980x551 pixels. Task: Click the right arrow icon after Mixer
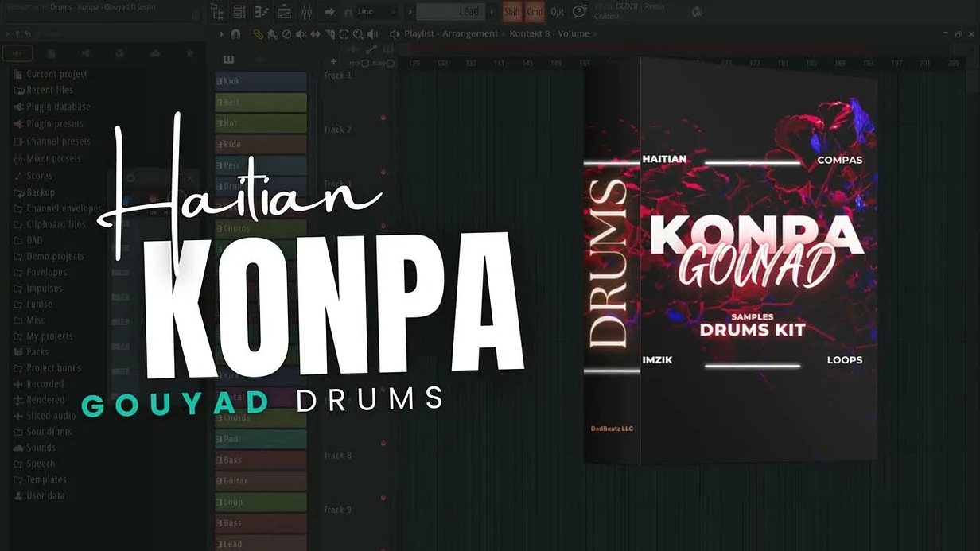coord(329,11)
